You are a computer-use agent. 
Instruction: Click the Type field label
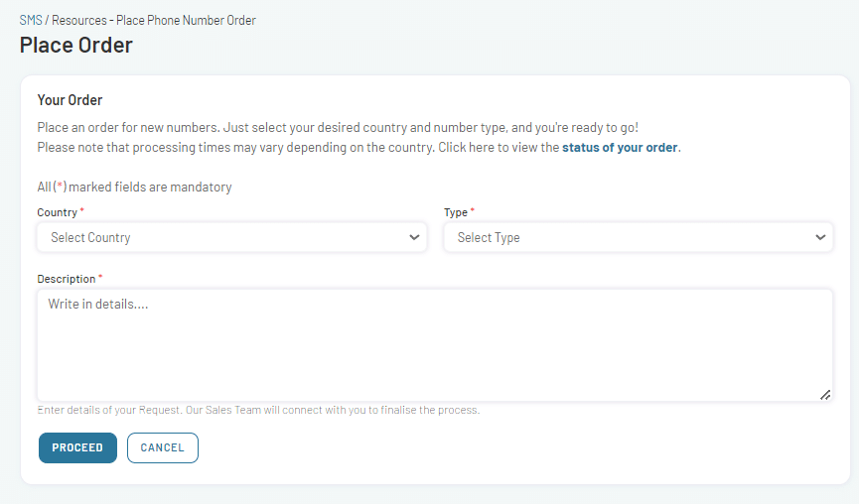[456, 212]
